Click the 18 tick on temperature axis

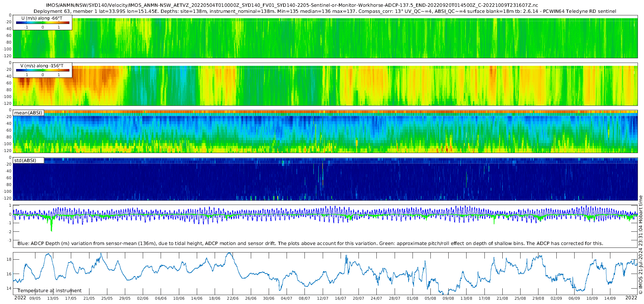9,259
